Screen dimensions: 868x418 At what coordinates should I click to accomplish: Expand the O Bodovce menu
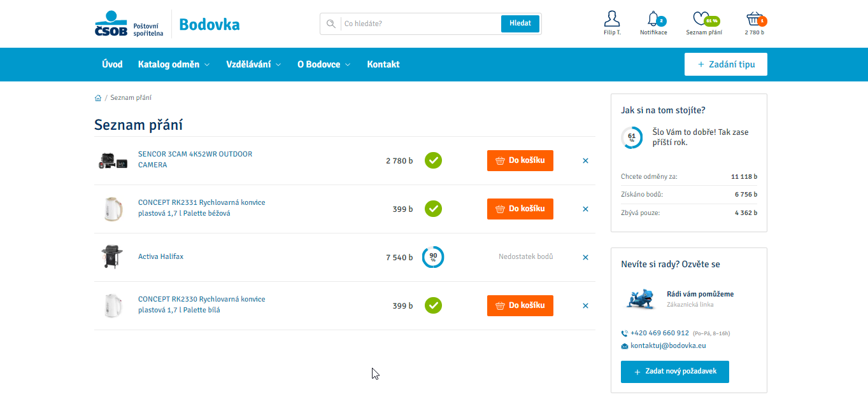[324, 64]
